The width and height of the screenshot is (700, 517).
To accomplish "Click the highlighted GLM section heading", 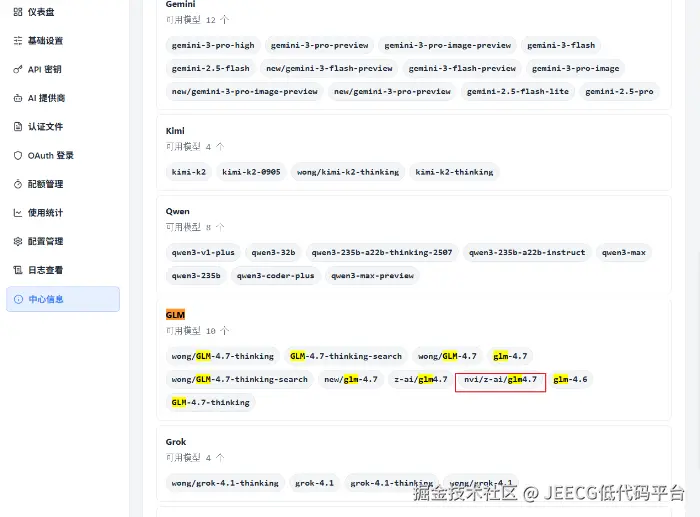I will tap(175, 315).
